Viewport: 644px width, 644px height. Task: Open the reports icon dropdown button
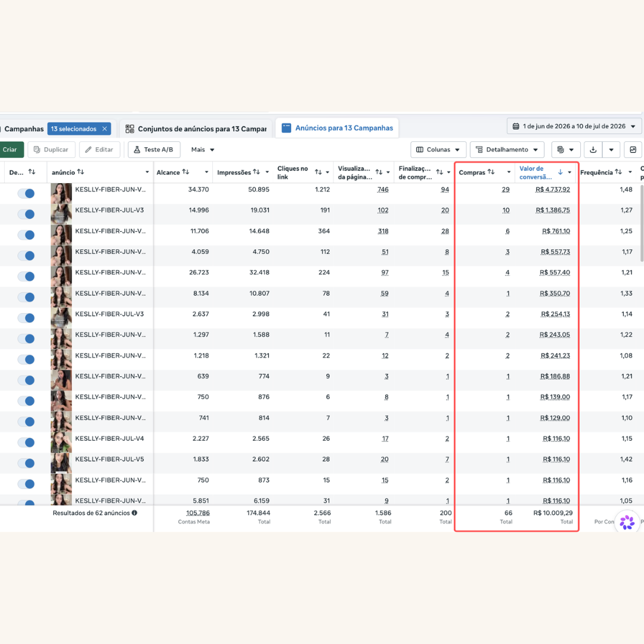tap(565, 150)
